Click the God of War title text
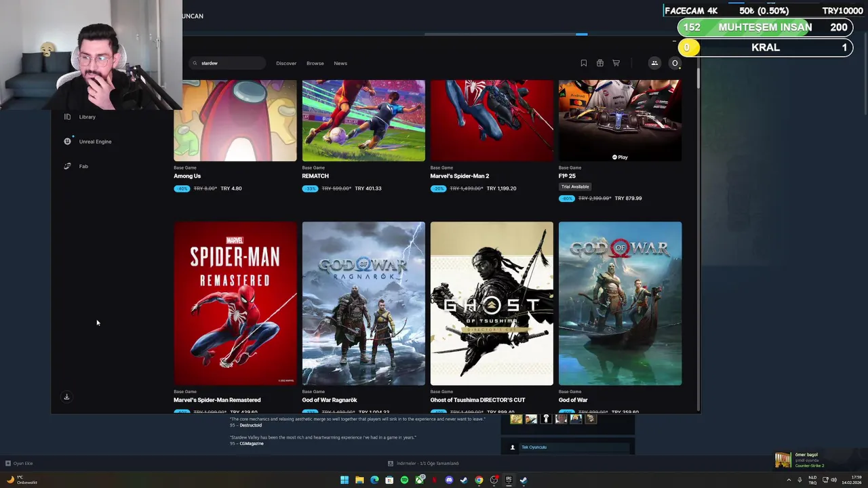The image size is (868, 488). [x=573, y=400]
